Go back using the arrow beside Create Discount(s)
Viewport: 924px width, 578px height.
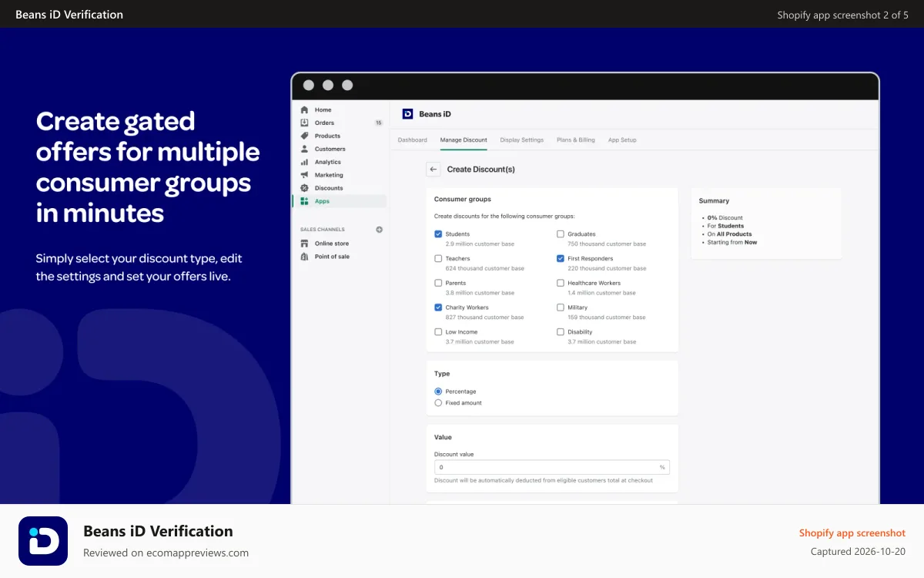tap(434, 170)
